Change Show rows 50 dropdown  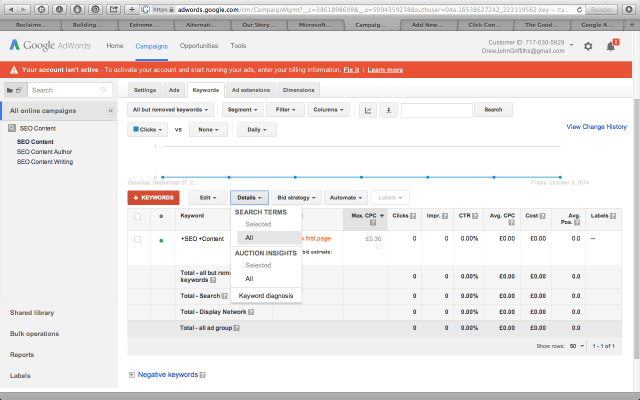[x=577, y=346]
